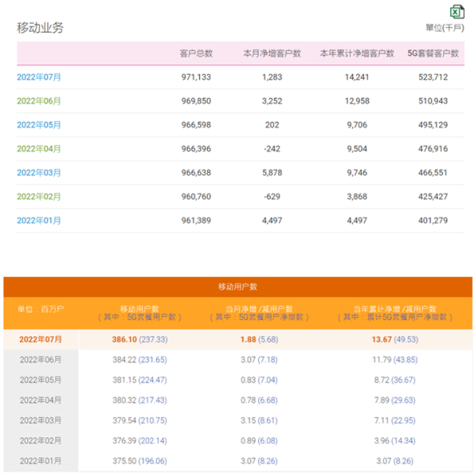Select value 379.54 (210.75)
This screenshot has height=475, width=476.
pyautogui.click(x=140, y=421)
